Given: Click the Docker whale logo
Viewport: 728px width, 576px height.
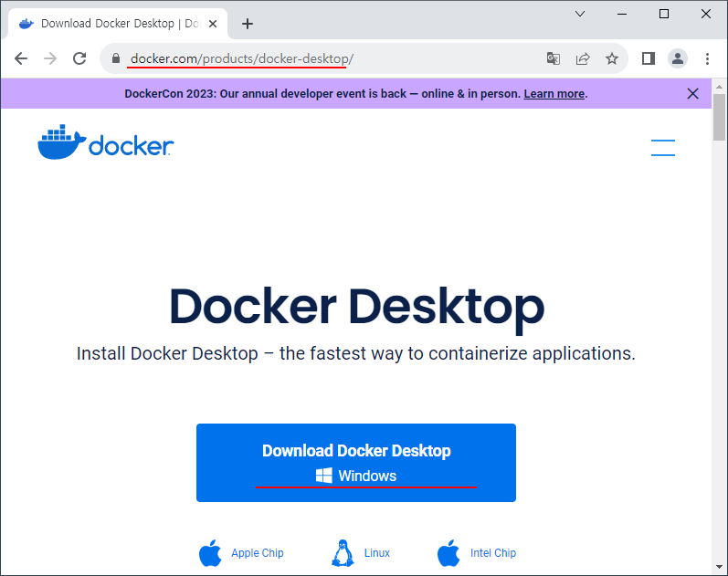Looking at the screenshot, I should click(x=106, y=142).
